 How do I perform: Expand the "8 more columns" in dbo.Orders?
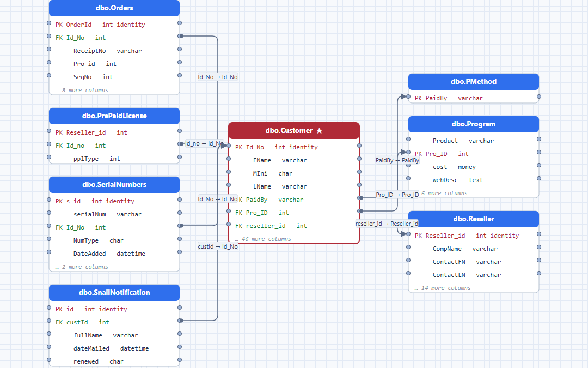pos(82,90)
